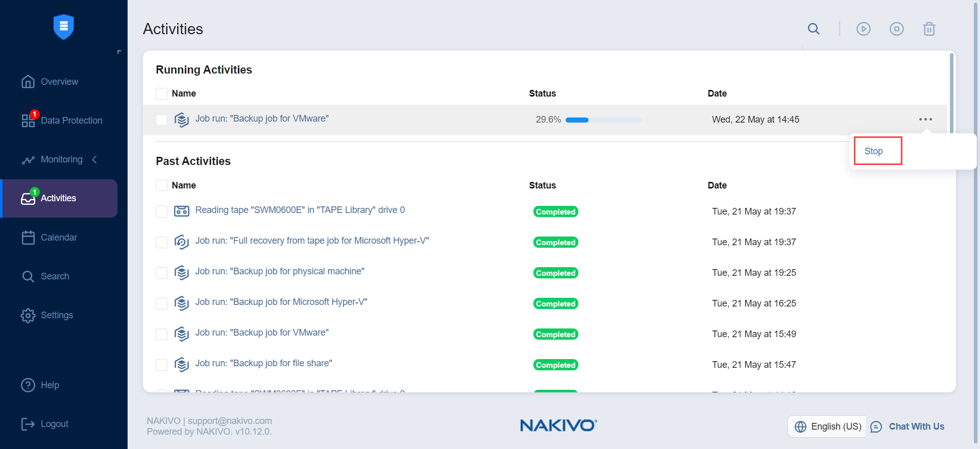Click the 29.6% progress bar
The height and width of the screenshot is (449, 980).
pyautogui.click(x=603, y=120)
